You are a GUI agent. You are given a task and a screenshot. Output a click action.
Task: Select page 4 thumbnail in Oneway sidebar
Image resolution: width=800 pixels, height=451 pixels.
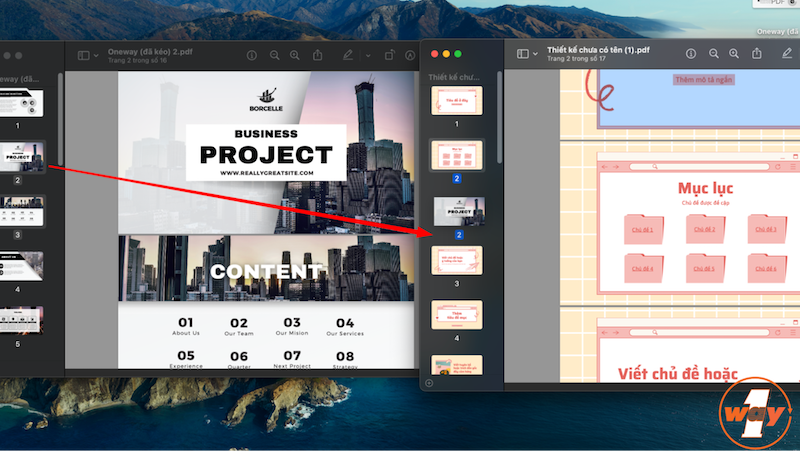click(21, 266)
